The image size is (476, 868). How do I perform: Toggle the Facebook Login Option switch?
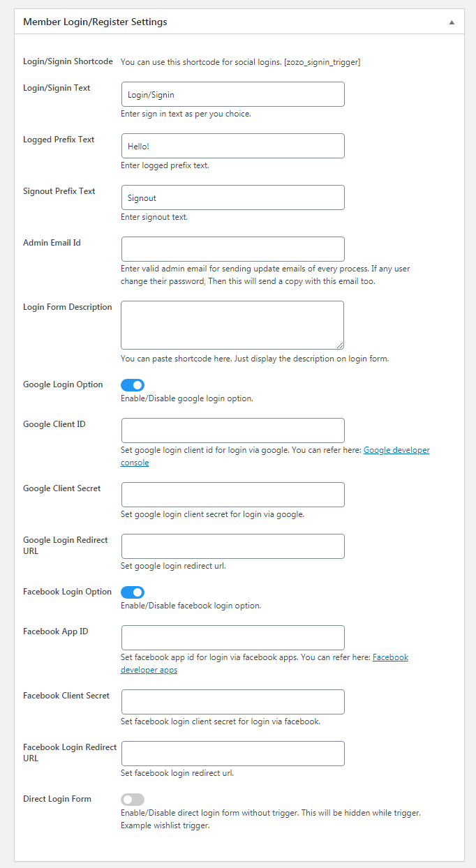133,592
